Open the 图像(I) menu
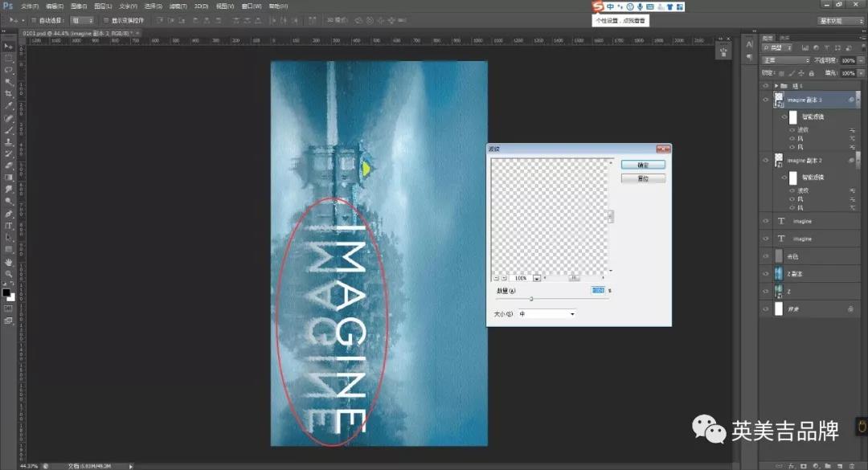Viewport: 868px width, 470px height. [x=79, y=6]
